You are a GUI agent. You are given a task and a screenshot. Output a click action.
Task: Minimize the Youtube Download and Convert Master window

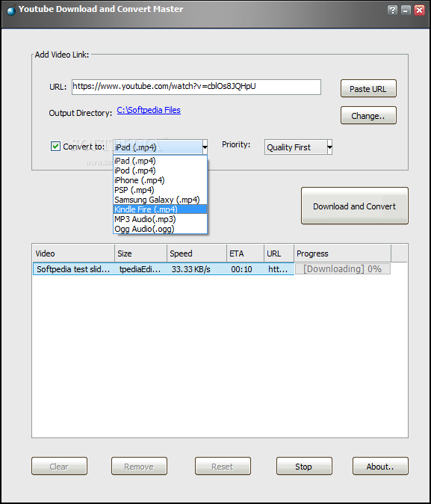pos(406,10)
